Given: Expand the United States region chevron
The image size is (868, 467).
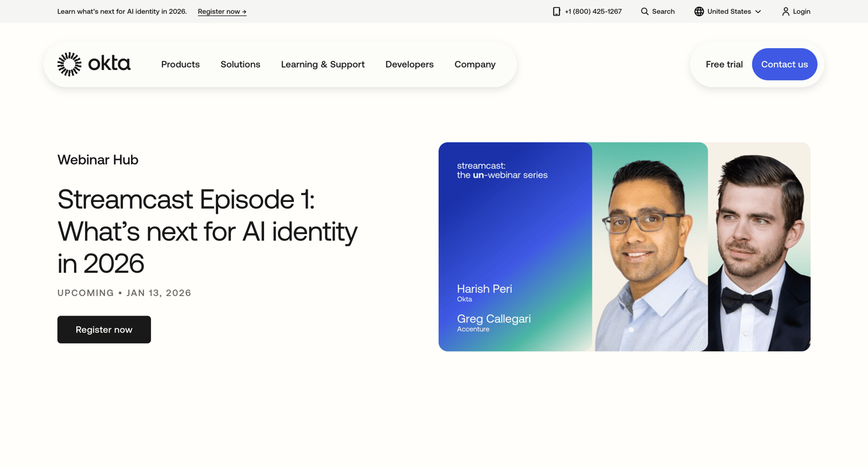Looking at the screenshot, I should 758,11.
